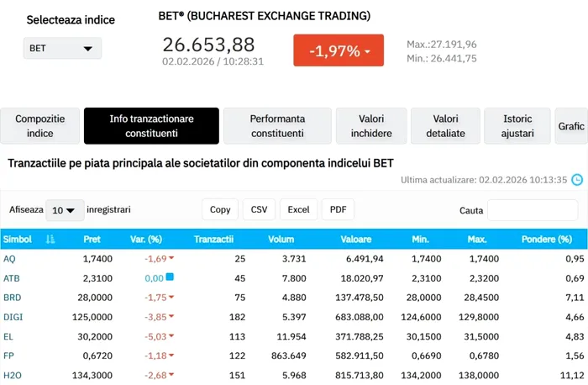Click into the Cauta search field
Viewport: 588px width, 385px height.
click(532, 210)
